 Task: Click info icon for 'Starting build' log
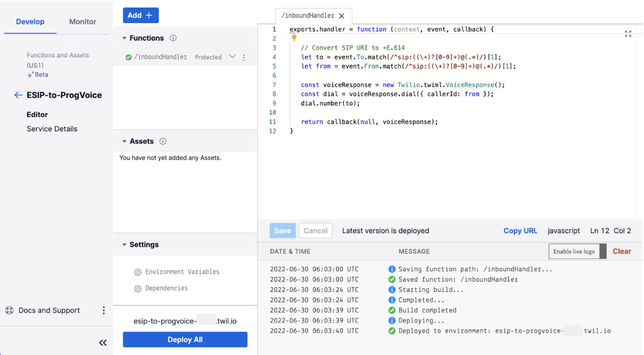[x=392, y=289]
